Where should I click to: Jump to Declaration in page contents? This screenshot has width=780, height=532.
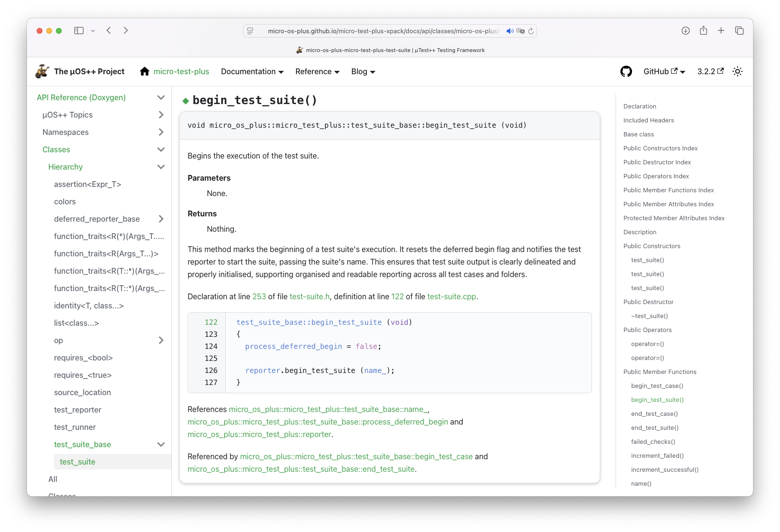pyautogui.click(x=640, y=106)
